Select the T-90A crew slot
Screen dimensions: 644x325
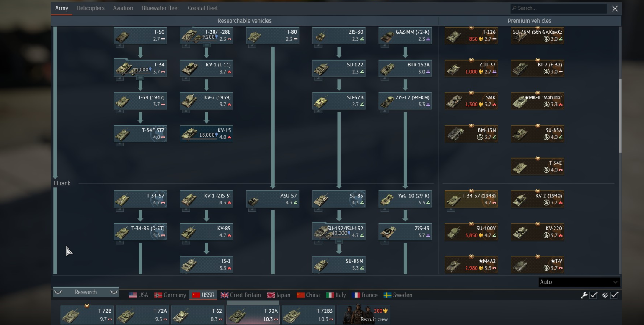[x=253, y=314]
